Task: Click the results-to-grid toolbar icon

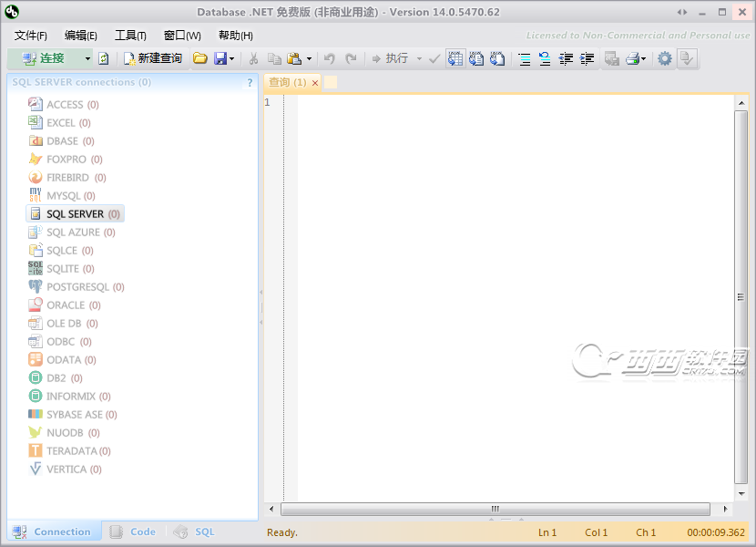Action: point(455,58)
